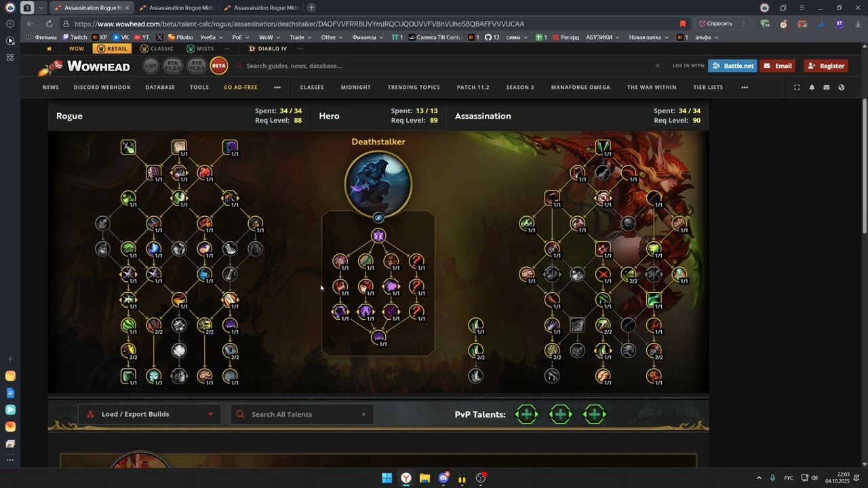The width and height of the screenshot is (868, 488).
Task: Log in with Battle.net button
Action: (x=732, y=66)
